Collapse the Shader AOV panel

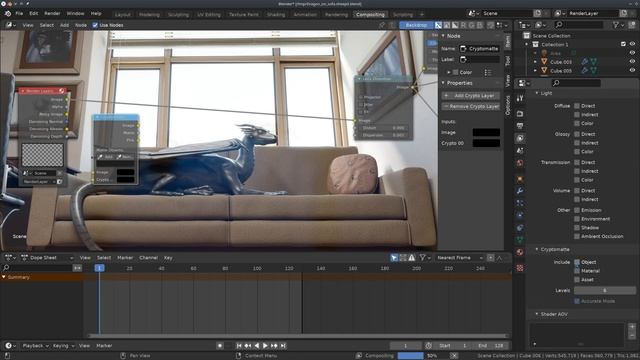(x=537, y=314)
